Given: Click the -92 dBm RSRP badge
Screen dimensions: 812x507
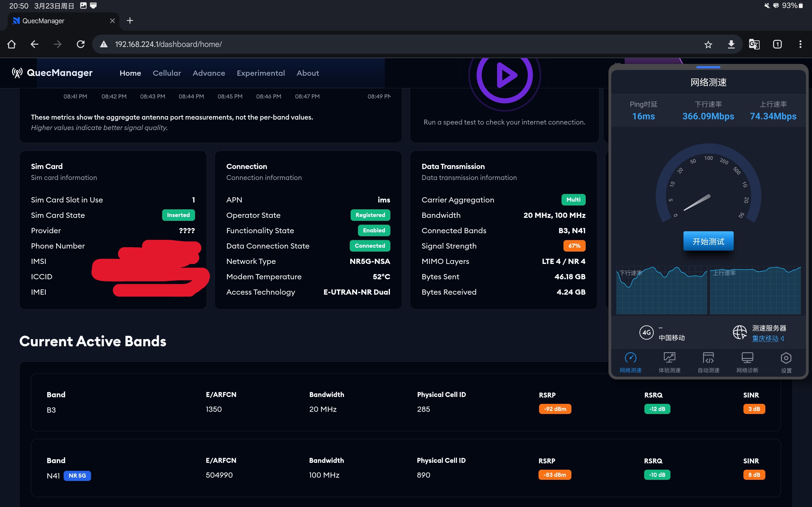Looking at the screenshot, I should (555, 409).
